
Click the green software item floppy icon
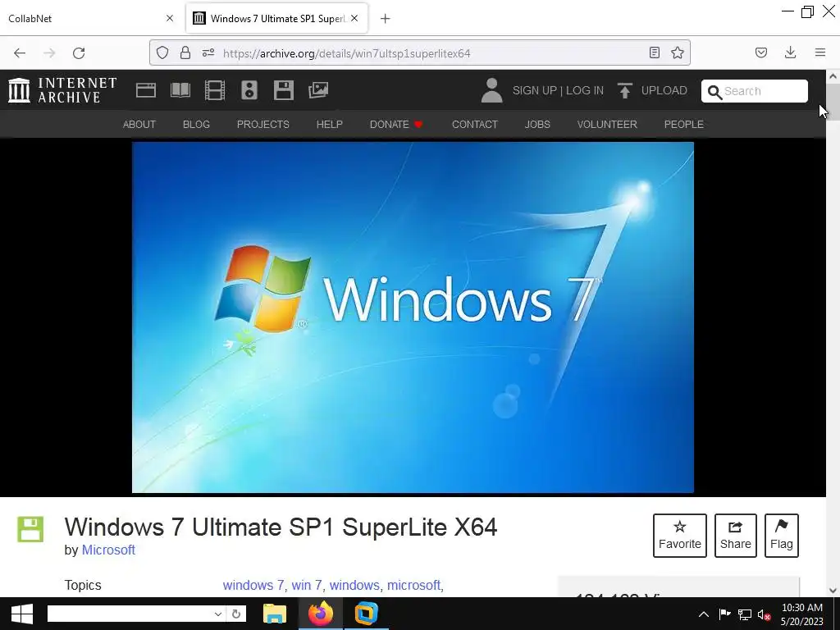coord(30,529)
